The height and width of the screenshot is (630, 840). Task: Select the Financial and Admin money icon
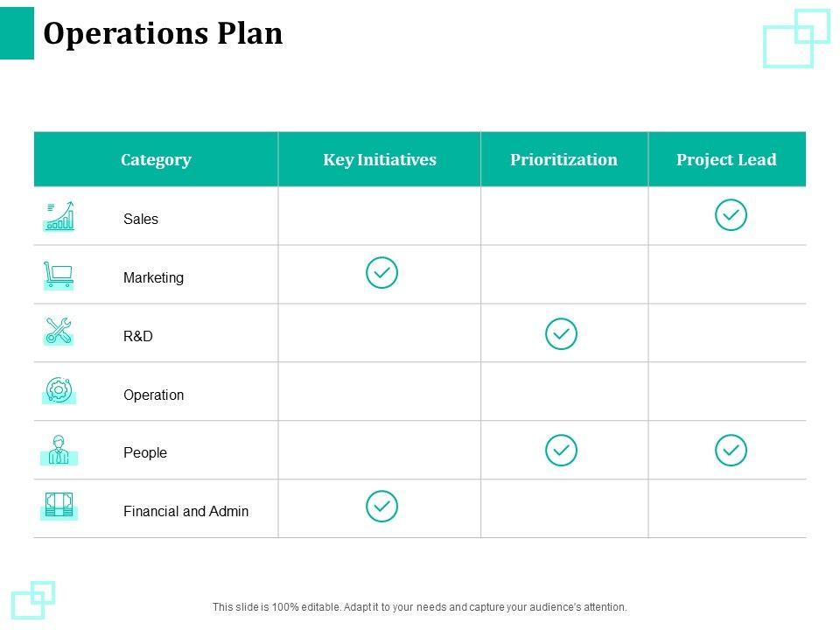pyautogui.click(x=59, y=507)
